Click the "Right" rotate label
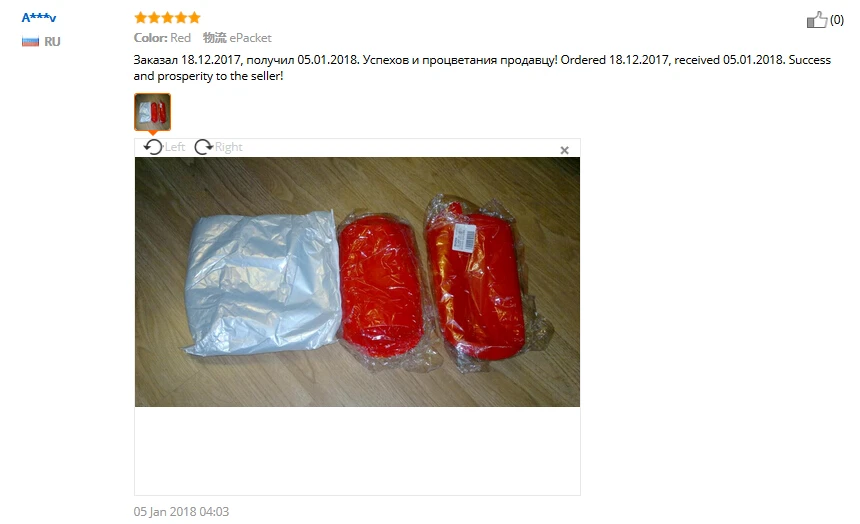This screenshot has height=524, width=860. coord(228,147)
